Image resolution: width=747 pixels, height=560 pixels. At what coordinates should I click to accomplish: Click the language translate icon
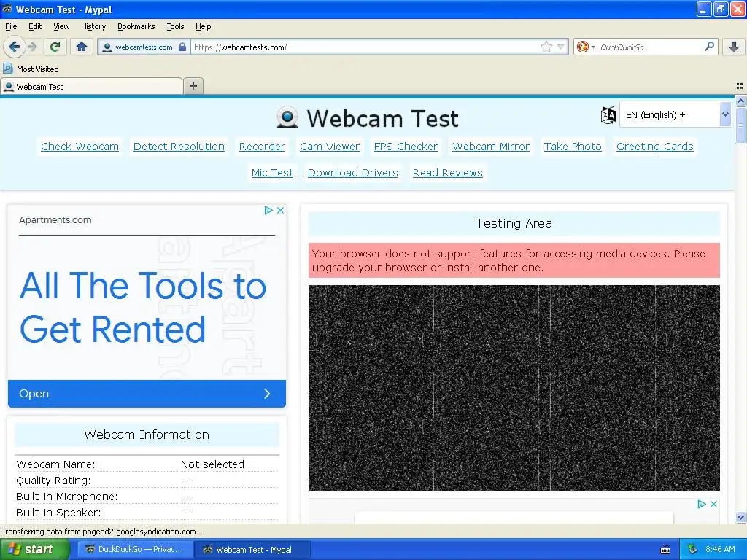608,114
